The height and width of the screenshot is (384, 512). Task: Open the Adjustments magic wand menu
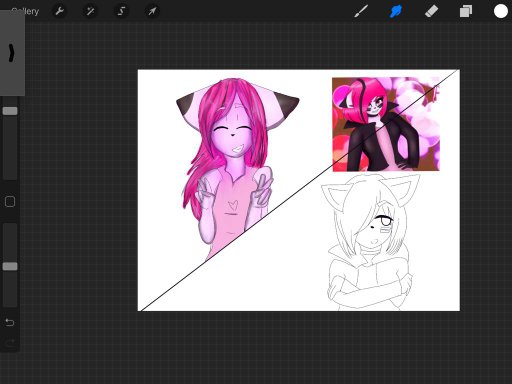tap(90, 11)
